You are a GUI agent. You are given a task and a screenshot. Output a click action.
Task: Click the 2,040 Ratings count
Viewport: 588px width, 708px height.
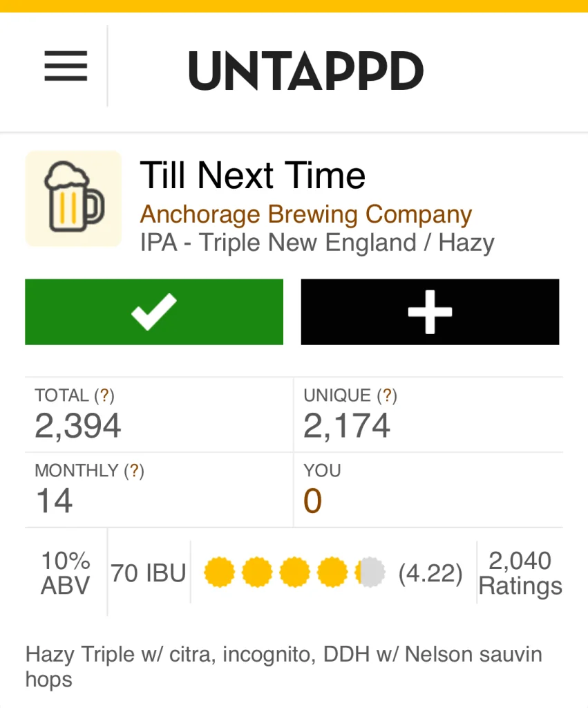pos(520,573)
